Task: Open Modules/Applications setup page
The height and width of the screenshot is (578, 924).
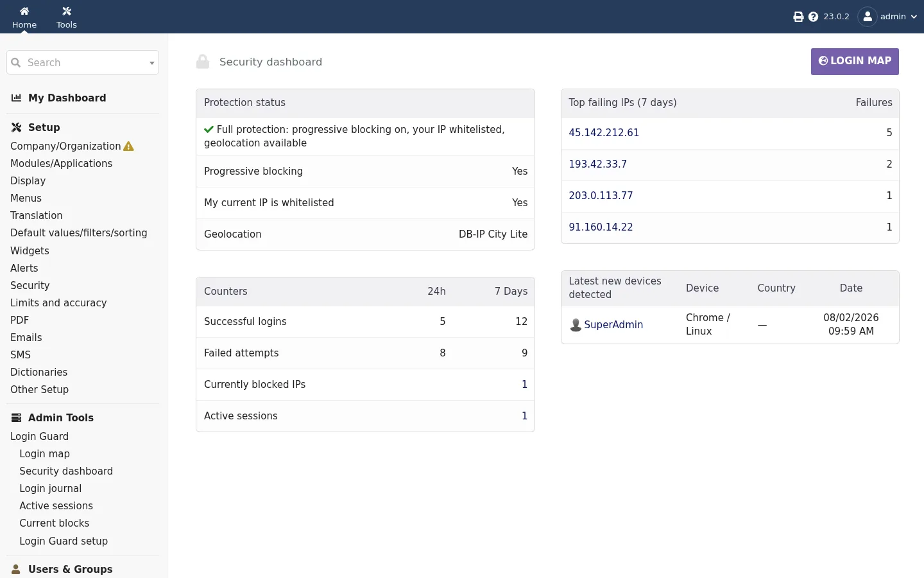Action: click(x=61, y=164)
